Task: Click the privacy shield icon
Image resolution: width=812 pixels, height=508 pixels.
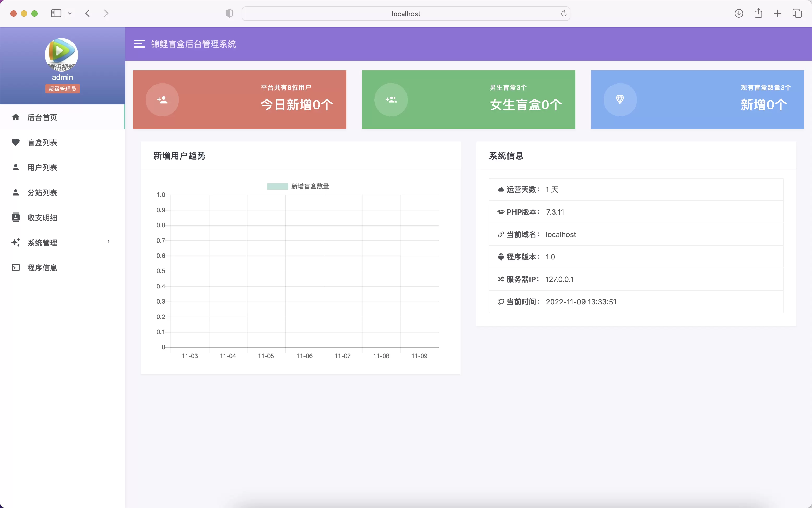Action: click(x=229, y=13)
